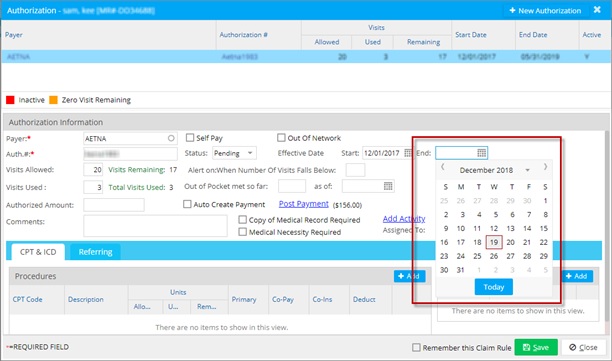Go to next month in calendar
The height and width of the screenshot is (361, 612).
(545, 167)
